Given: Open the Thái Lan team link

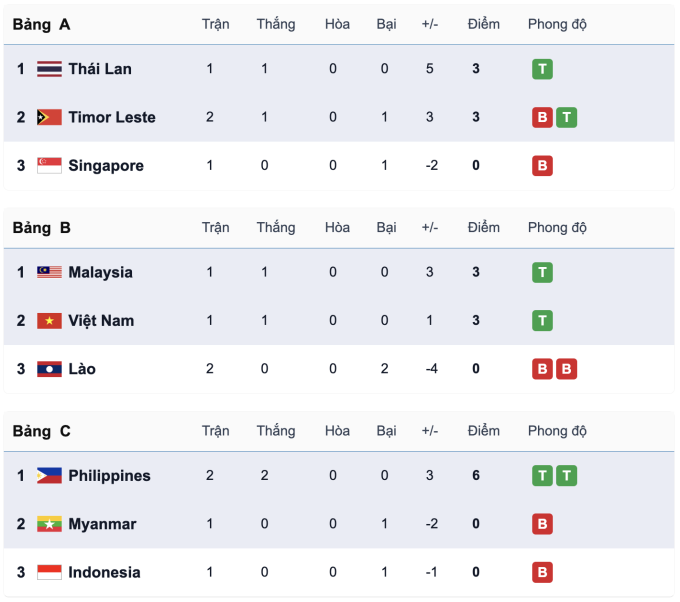Looking at the screenshot, I should pos(100,69).
